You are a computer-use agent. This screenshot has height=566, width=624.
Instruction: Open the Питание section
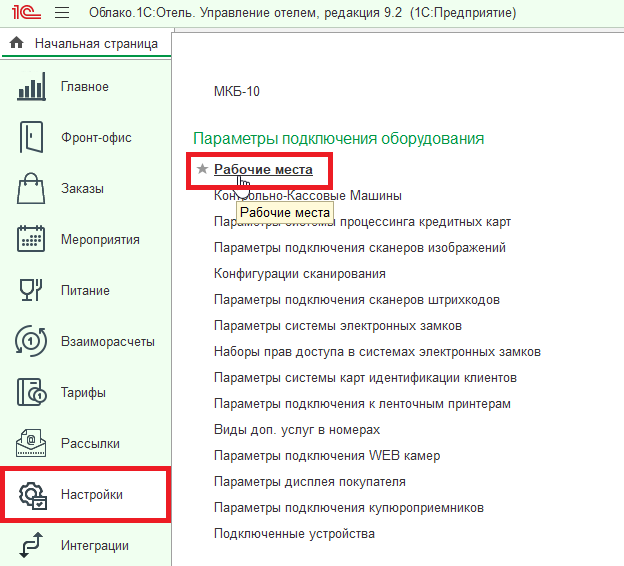tap(85, 290)
